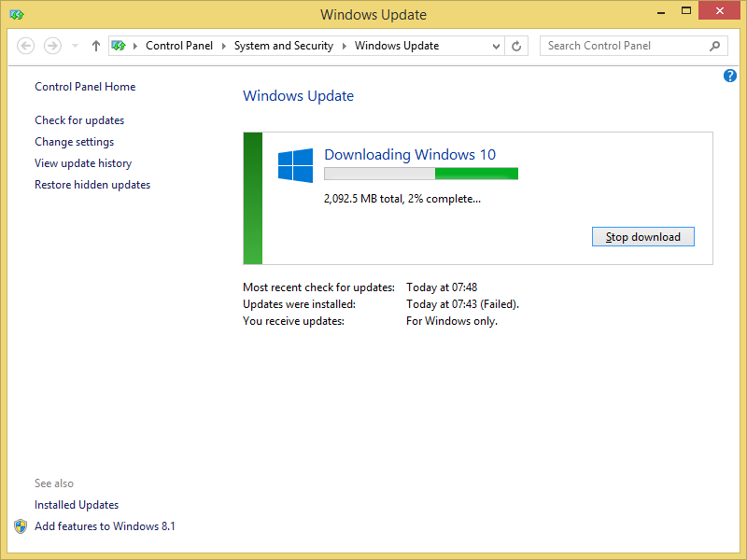Click the title bar Windows Update icon

point(17,15)
